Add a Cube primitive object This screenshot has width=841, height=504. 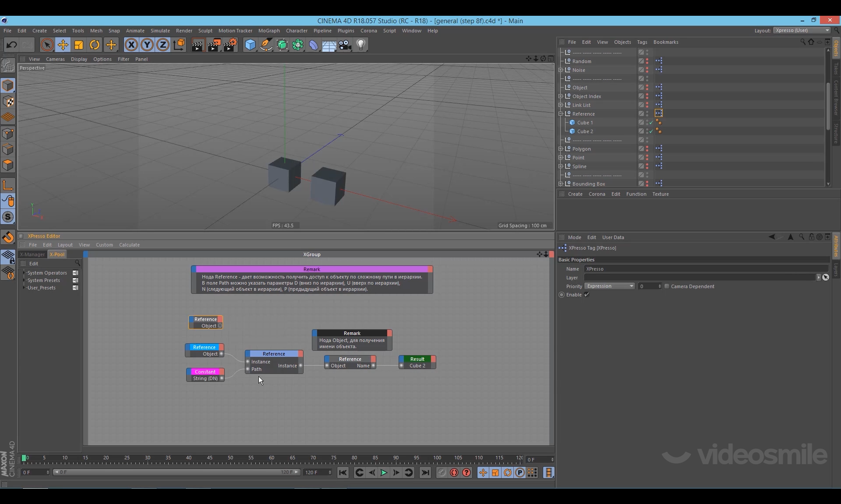pyautogui.click(x=250, y=45)
